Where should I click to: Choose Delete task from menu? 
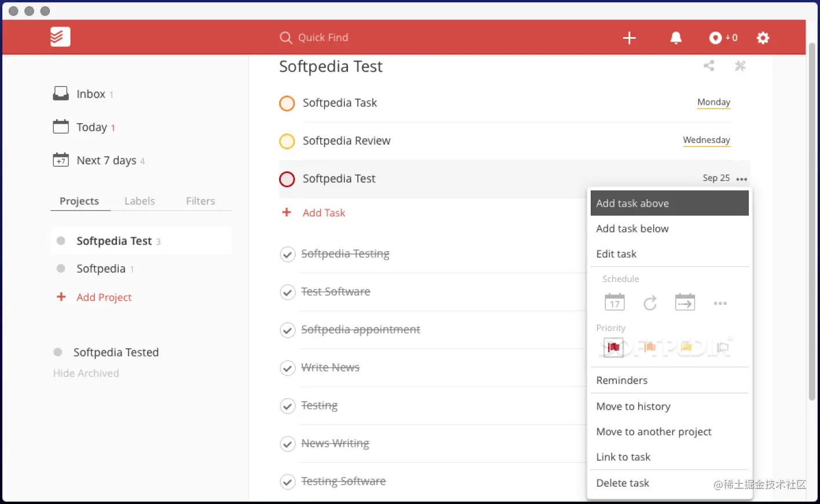pos(669,483)
